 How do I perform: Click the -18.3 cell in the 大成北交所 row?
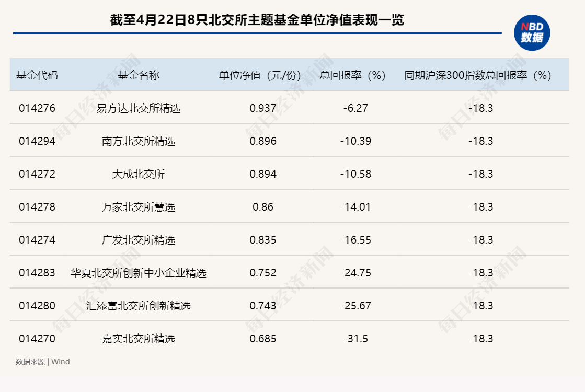[481, 174]
